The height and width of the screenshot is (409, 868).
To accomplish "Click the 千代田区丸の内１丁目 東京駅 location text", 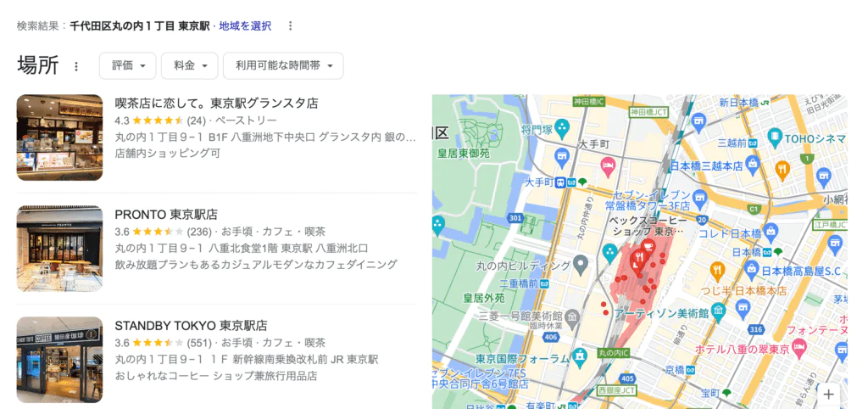I will 140,26.
